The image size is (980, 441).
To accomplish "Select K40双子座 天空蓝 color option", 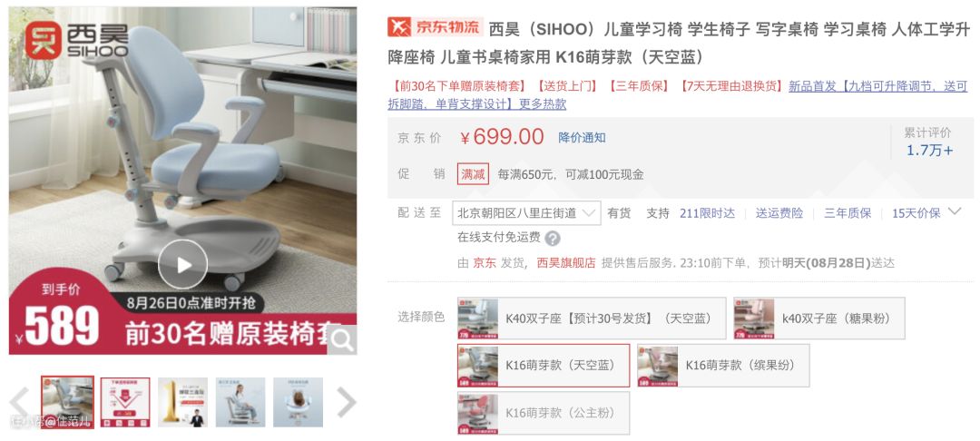I will (x=592, y=318).
